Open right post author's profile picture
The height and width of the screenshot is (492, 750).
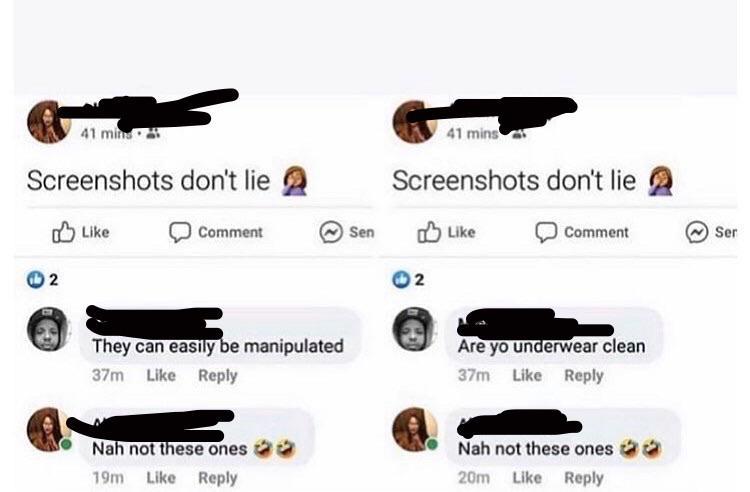tap(414, 122)
